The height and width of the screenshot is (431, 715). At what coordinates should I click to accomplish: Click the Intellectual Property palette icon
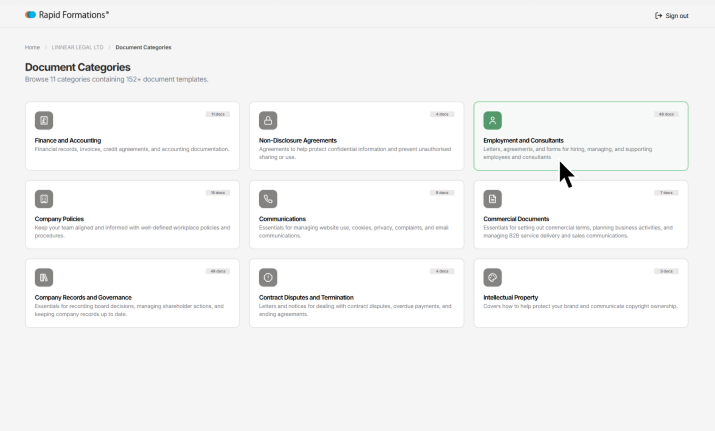492,277
